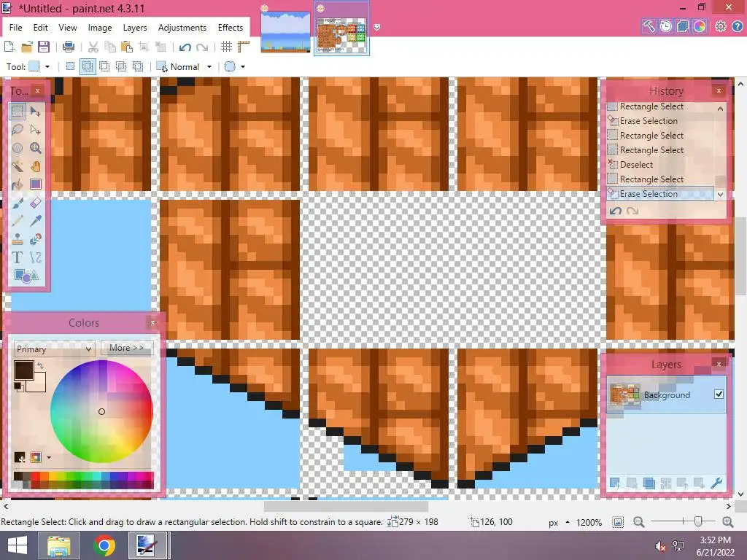Screen dimensions: 747x560
Task: Click the Duplicate Layer icon
Action: tap(649, 483)
